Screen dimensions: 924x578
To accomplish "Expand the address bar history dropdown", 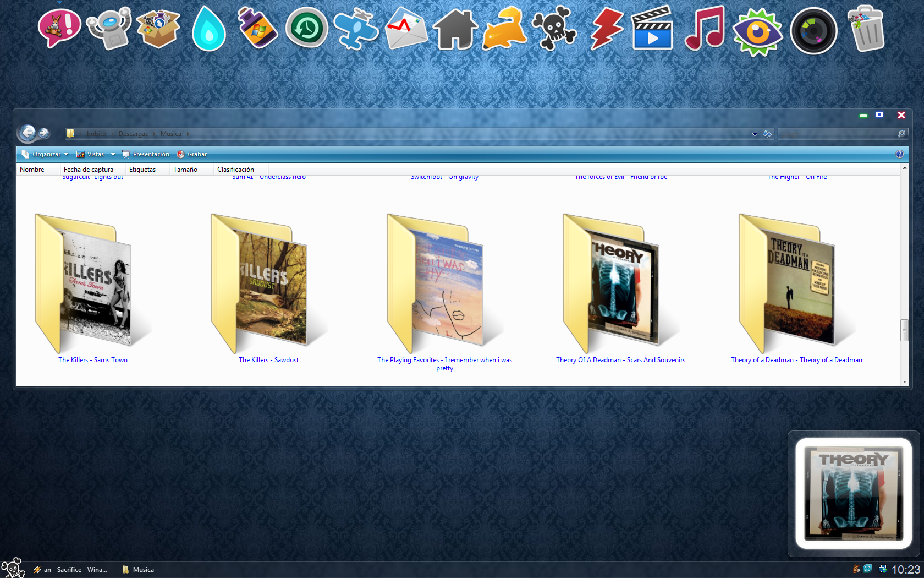I will click(x=755, y=134).
